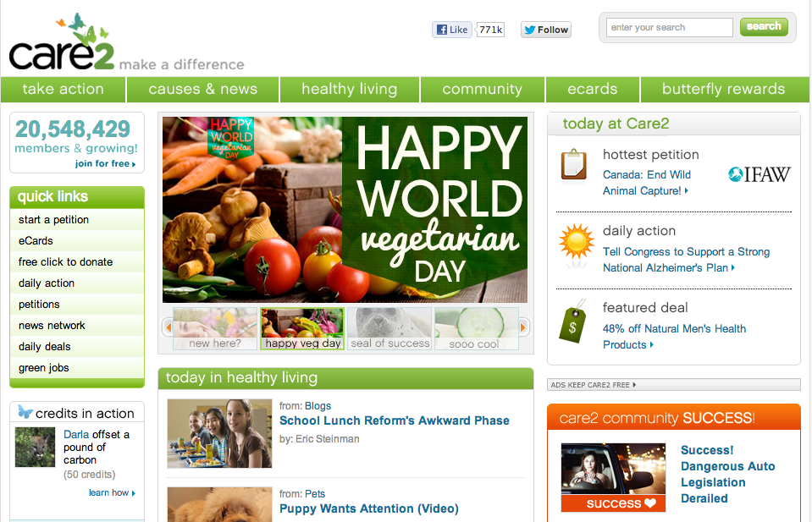The image size is (812, 522).
Task: Click the carousel right arrow
Action: coord(523,327)
